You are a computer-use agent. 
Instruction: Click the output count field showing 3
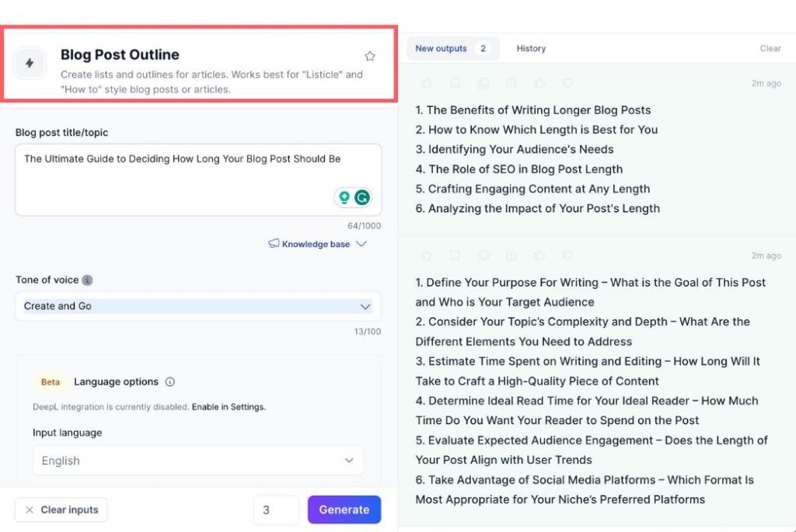[276, 509]
